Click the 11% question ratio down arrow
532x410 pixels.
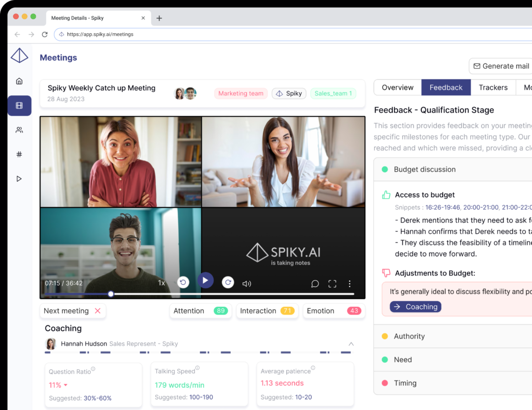pyautogui.click(x=65, y=385)
